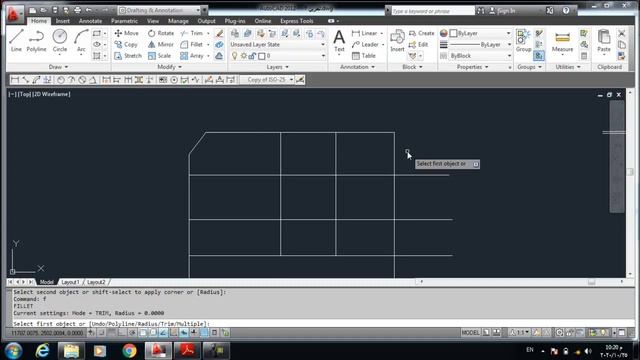The width and height of the screenshot is (640, 360).
Task: Click the Stretch command
Action: 128,56
